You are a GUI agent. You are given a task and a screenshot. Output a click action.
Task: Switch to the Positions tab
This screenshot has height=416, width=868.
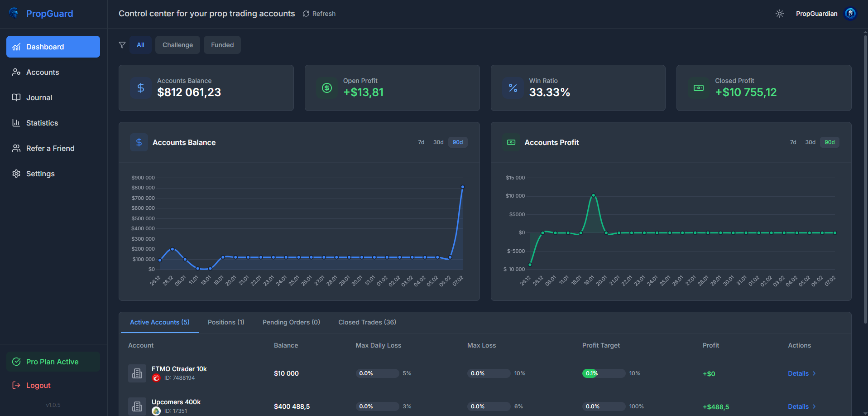click(x=225, y=322)
